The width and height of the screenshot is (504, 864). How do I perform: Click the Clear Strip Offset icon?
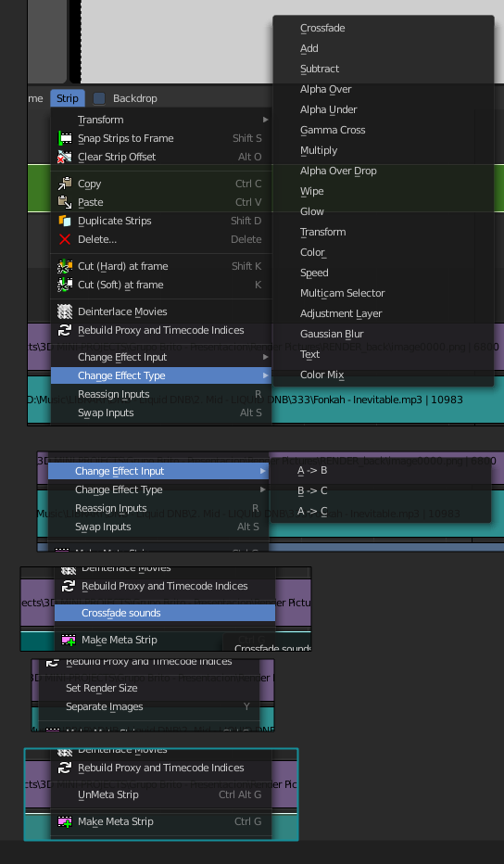[65, 157]
